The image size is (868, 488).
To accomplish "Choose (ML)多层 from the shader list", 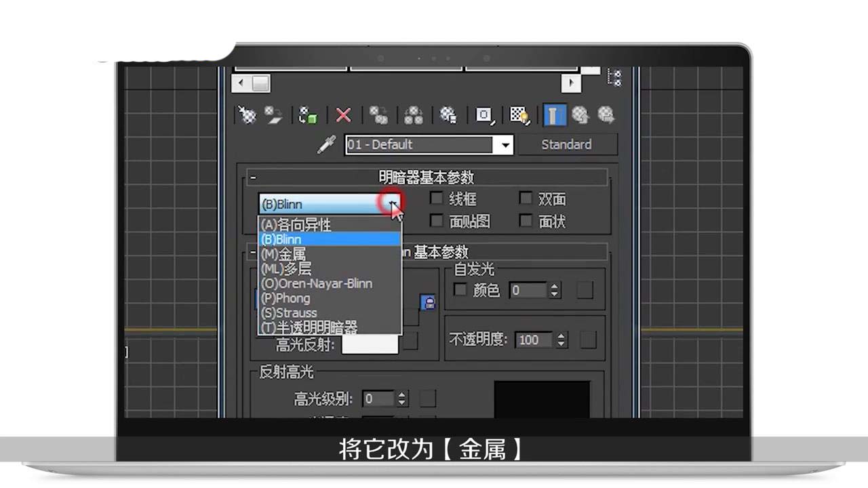I will coord(330,268).
